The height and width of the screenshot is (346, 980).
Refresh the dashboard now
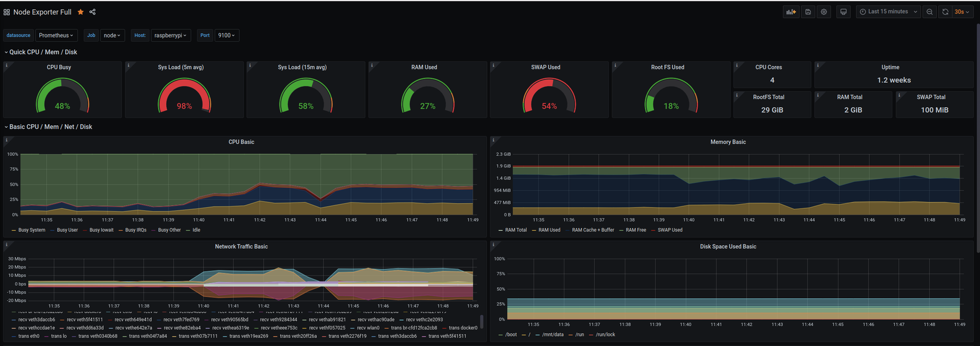(945, 12)
